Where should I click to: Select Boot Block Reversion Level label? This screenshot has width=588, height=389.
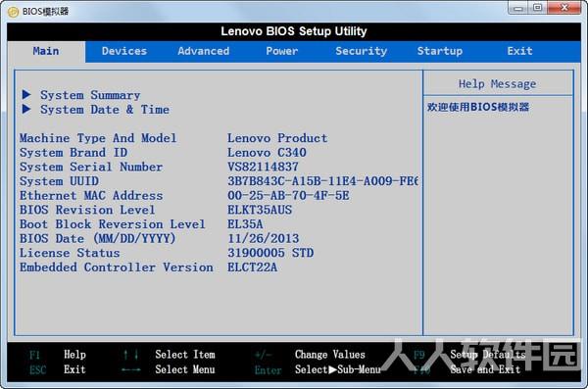[113, 224]
